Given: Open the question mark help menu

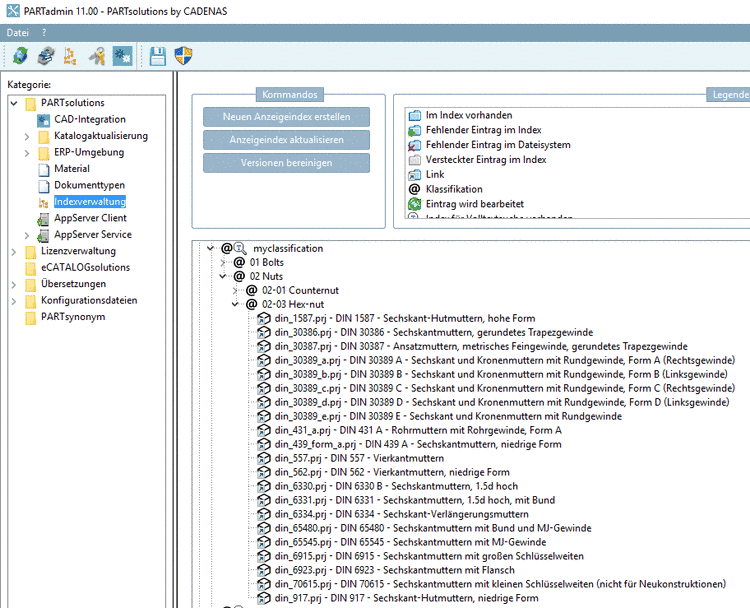Looking at the screenshot, I should point(44,33).
